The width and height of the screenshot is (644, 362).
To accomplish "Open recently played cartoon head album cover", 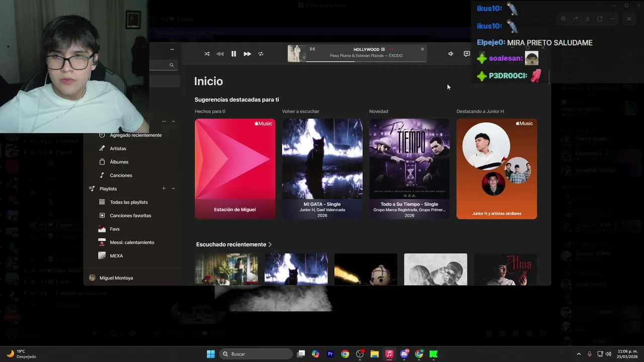I will 366,269.
